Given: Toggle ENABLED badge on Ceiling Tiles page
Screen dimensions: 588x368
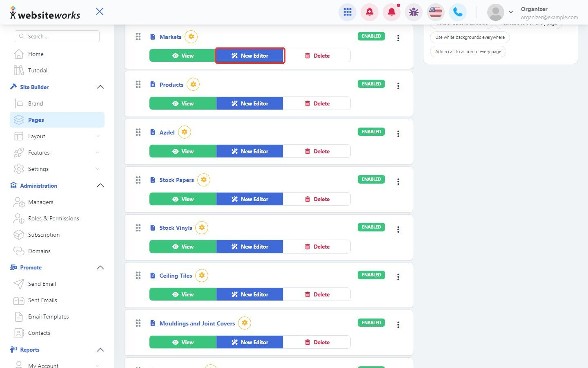Looking at the screenshot, I should 371,275.
